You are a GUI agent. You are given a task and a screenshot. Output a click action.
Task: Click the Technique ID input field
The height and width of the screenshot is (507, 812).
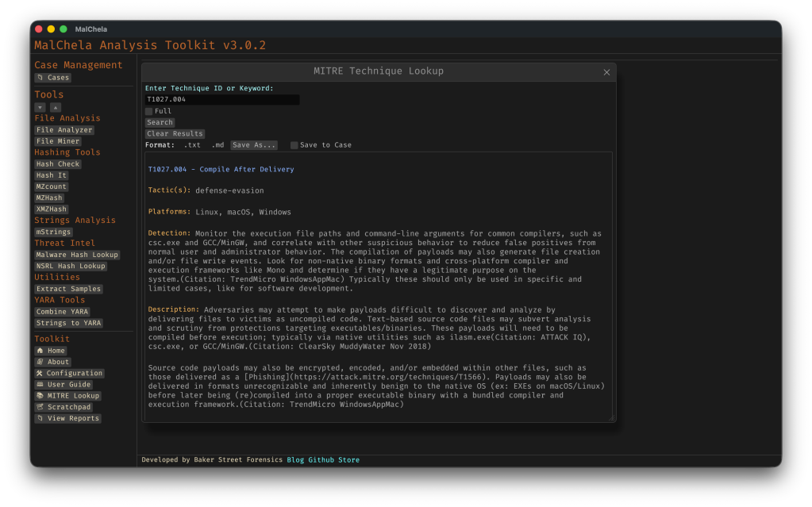tap(222, 100)
